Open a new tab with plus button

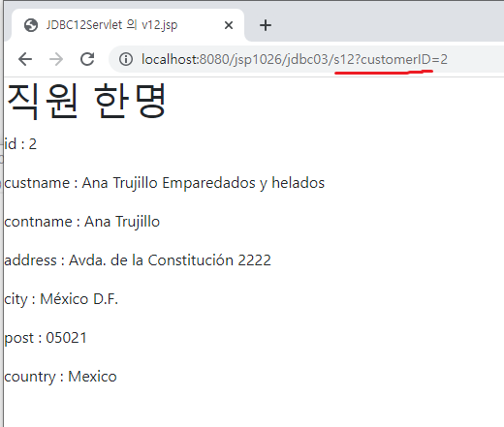tap(266, 25)
